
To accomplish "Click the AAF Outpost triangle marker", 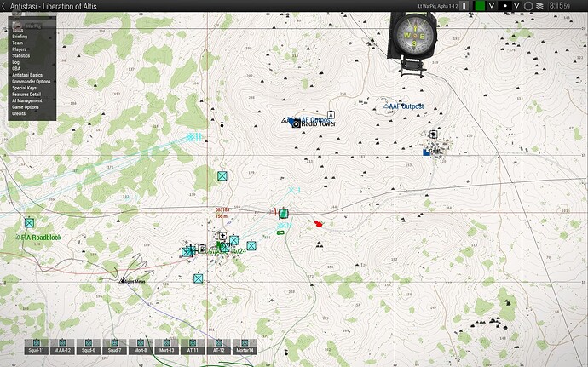I will [x=386, y=106].
